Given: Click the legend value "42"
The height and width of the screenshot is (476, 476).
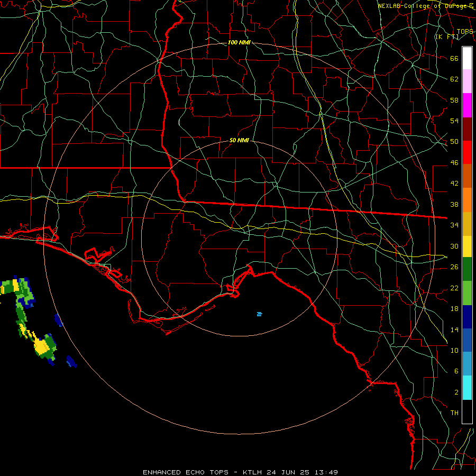Looking at the screenshot, I should (x=454, y=184).
